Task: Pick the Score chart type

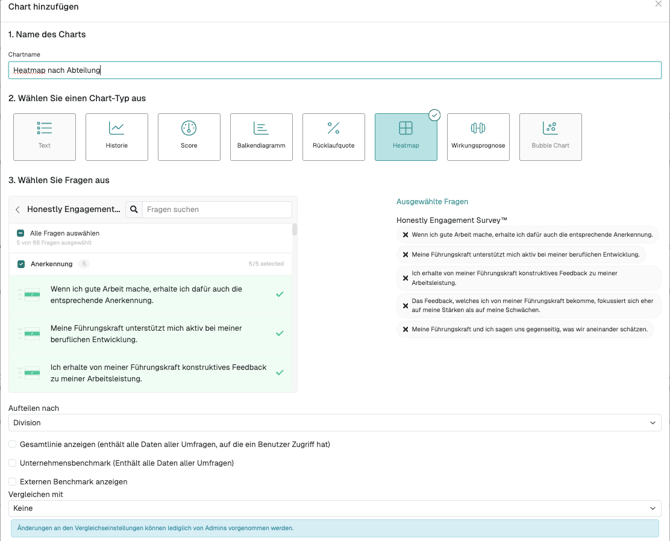Action: (x=189, y=136)
